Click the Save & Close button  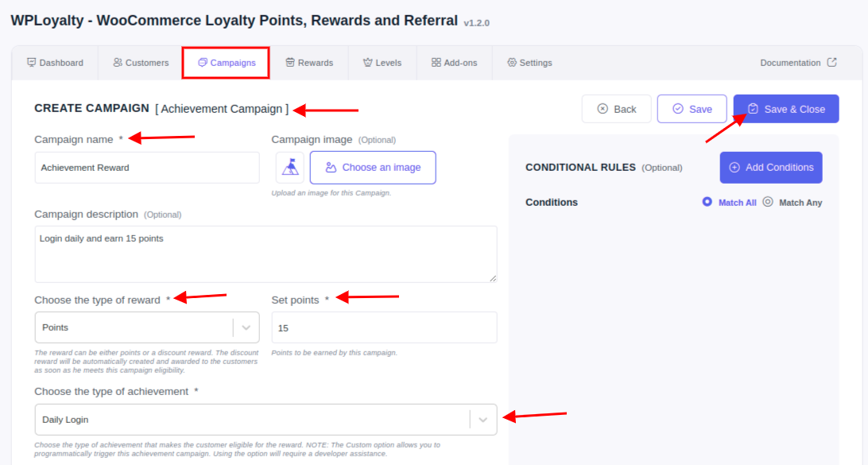pyautogui.click(x=786, y=109)
